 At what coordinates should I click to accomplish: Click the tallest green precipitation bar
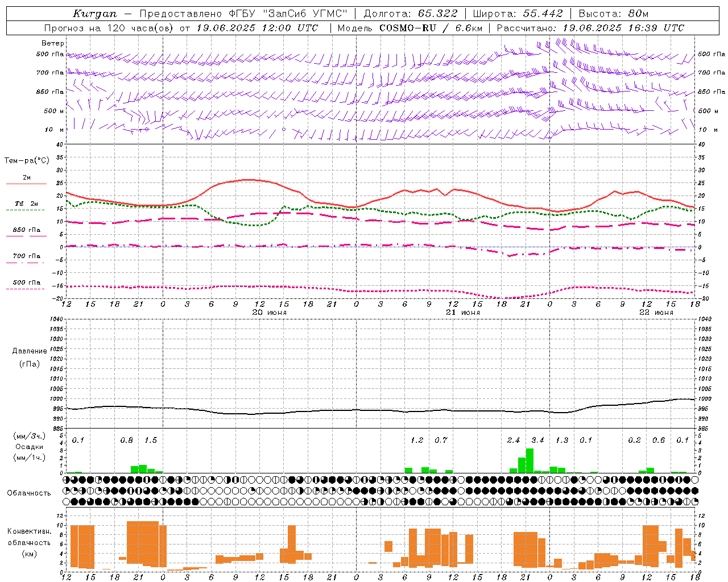point(530,461)
